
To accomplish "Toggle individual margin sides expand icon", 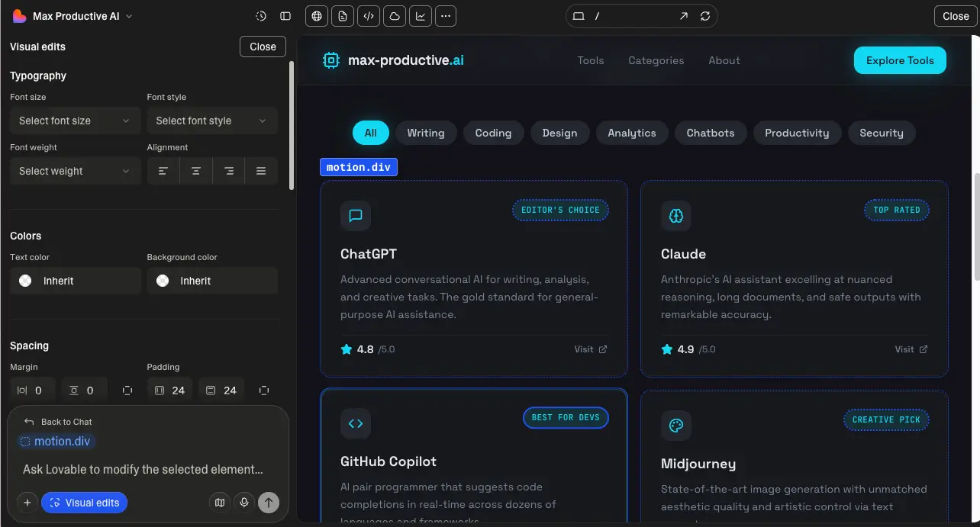I will [x=127, y=390].
